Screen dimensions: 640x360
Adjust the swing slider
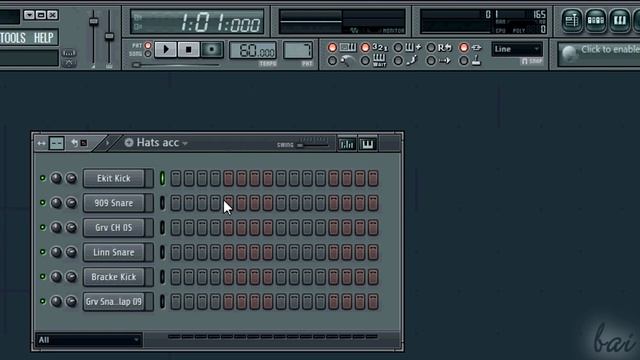313,145
